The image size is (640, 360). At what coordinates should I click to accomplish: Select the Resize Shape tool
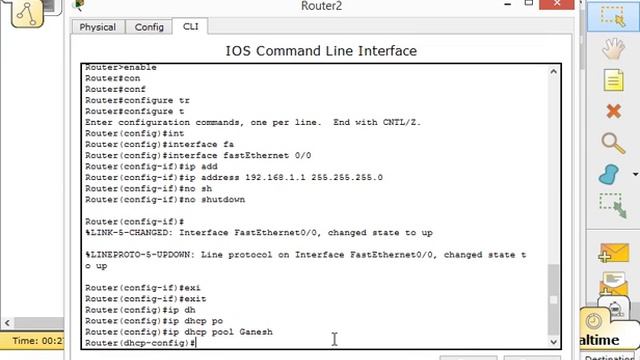tap(613, 205)
